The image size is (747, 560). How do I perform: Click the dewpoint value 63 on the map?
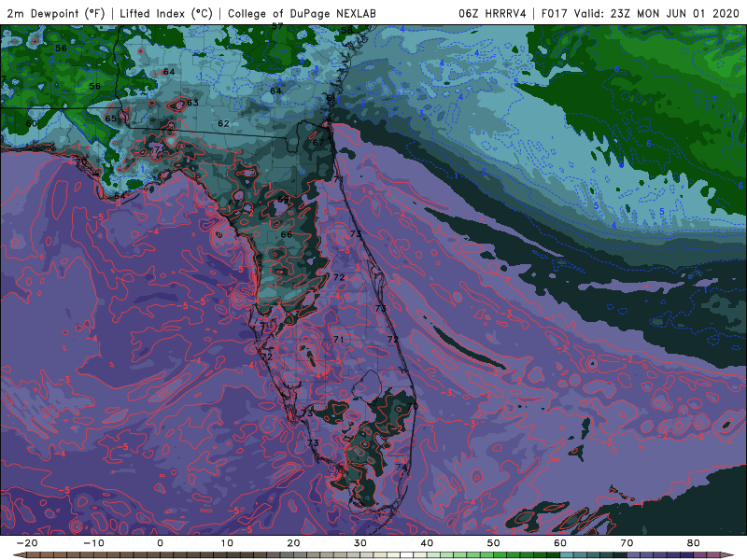click(192, 103)
